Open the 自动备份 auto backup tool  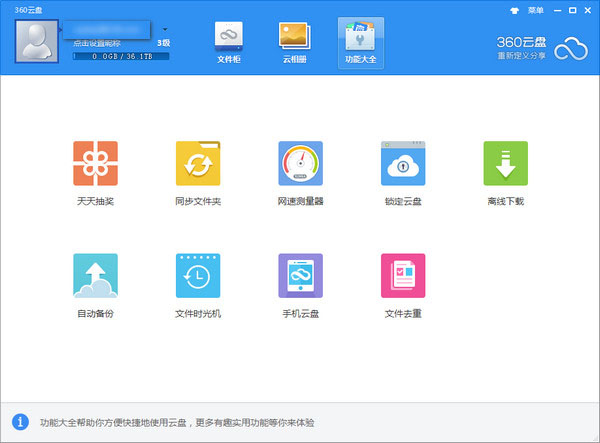click(x=95, y=276)
